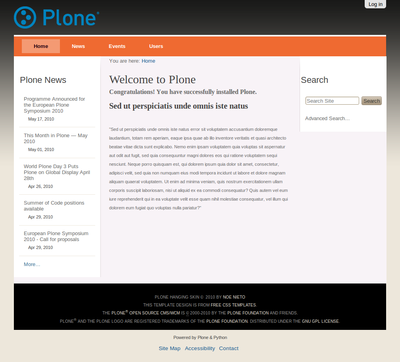Viewport: 400px width, 362px height.
Task: Open World Plone Day 3 news item
Action: tap(57, 172)
